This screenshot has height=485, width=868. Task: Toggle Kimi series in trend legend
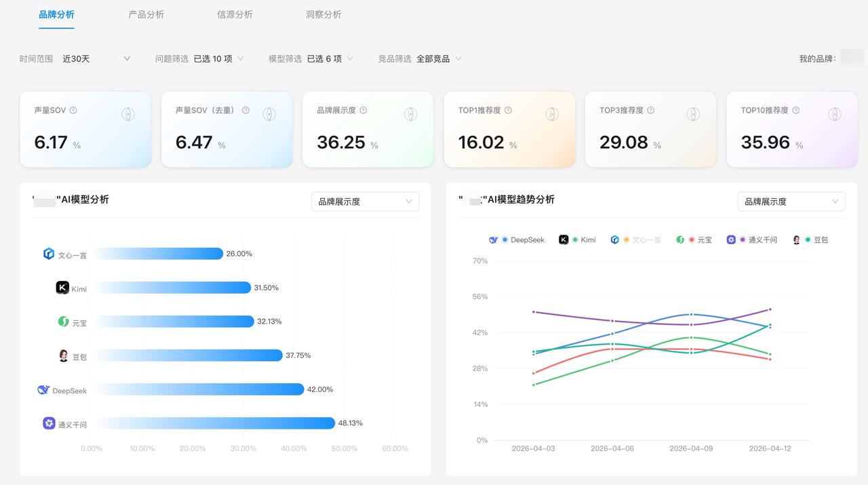pos(577,239)
